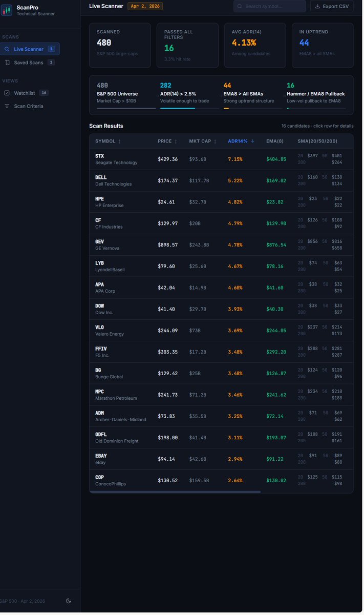Sort by the ADR14% column header
364x615 pixels.
click(241, 141)
